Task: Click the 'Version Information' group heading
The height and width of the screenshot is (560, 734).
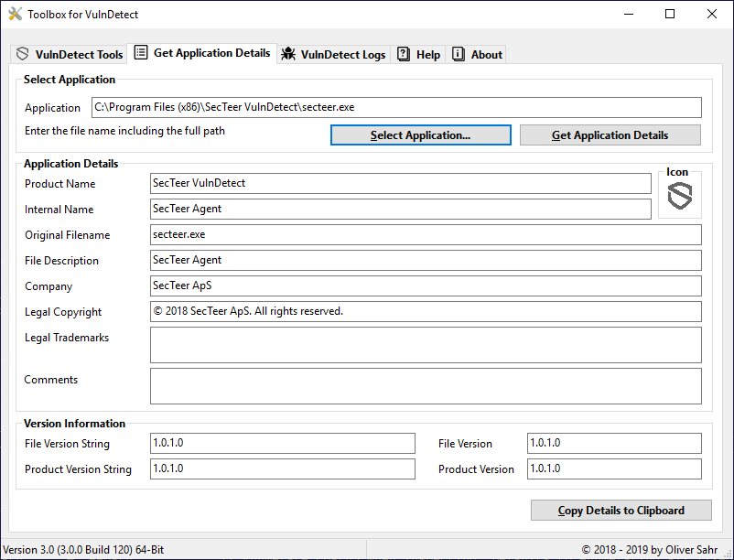Action: click(x=74, y=424)
